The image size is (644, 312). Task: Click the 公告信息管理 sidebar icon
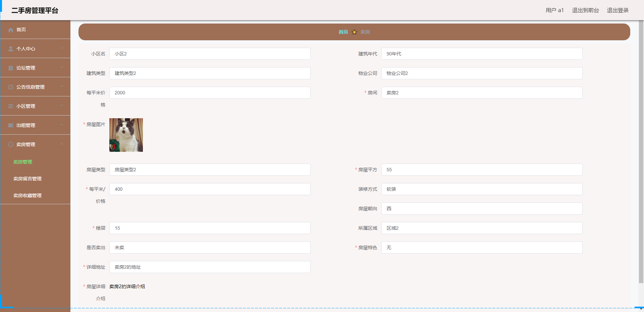click(x=11, y=87)
